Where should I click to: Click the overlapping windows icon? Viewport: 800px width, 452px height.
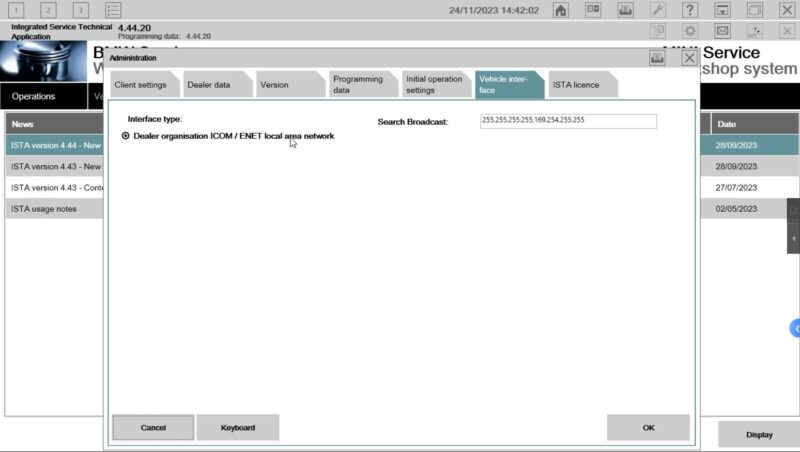click(755, 10)
